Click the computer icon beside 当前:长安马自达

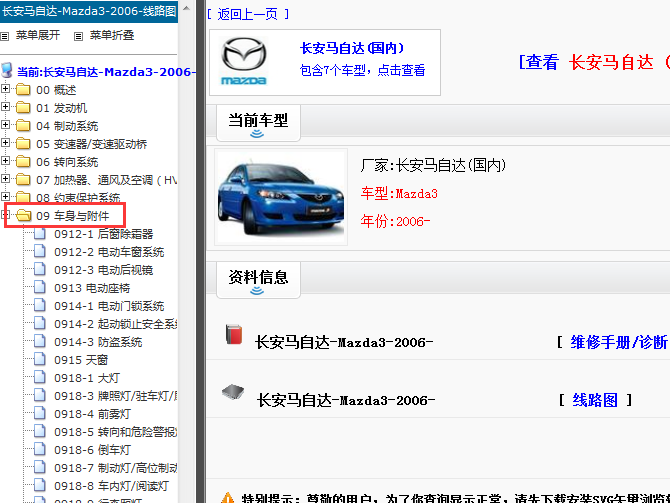(7, 71)
